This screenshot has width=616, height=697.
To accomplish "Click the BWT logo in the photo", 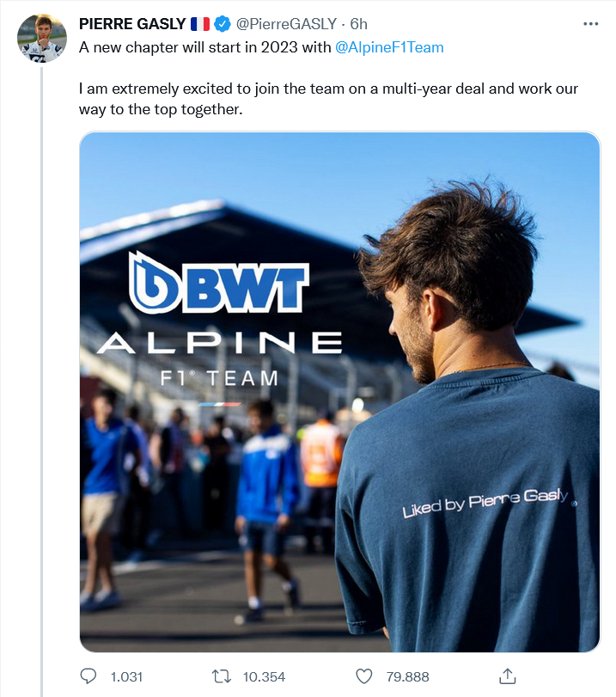I will tap(219, 282).
